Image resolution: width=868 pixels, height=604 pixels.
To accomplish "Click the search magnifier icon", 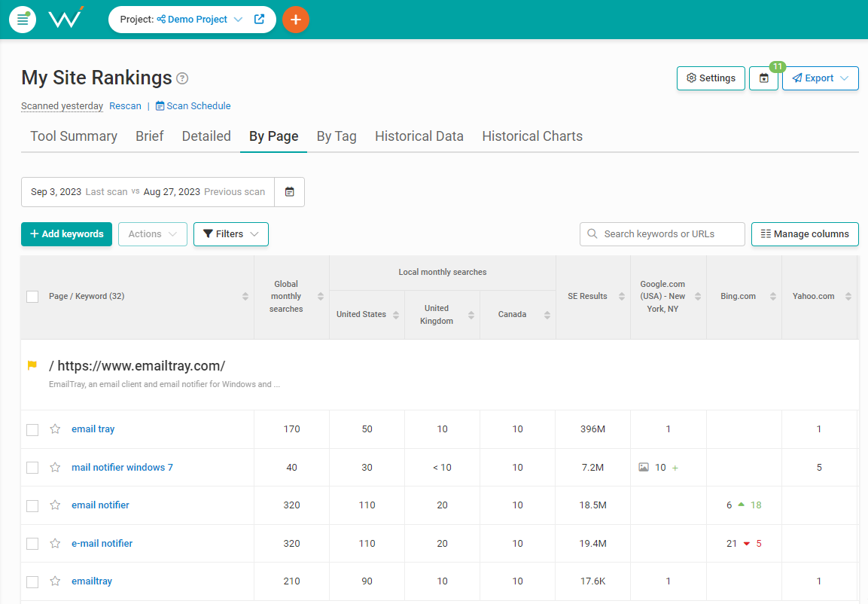I will click(592, 233).
